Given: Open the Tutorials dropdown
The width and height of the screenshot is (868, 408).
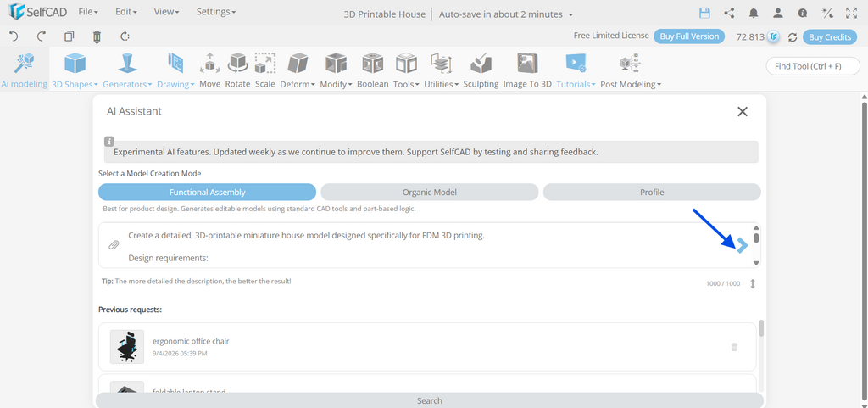Looking at the screenshot, I should 576,70.
